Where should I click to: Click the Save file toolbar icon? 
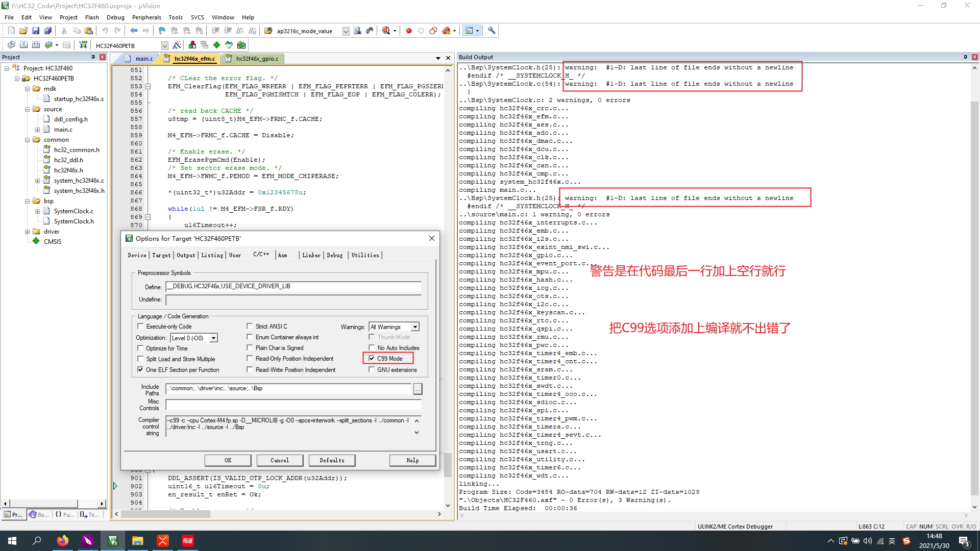click(x=36, y=31)
